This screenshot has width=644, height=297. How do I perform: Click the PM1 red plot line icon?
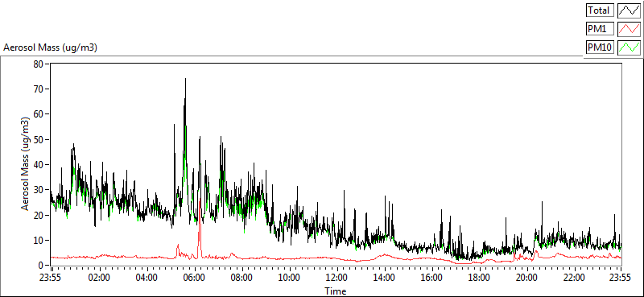(x=629, y=29)
